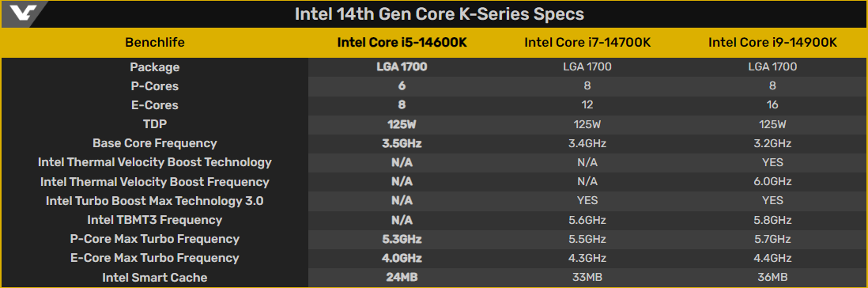Select the Intel Core i9-14900K column header

click(772, 43)
